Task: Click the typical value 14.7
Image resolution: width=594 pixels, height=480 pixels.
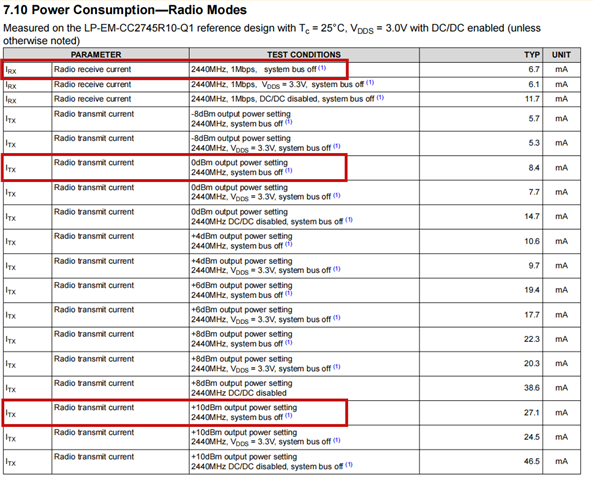Action: pyautogui.click(x=532, y=216)
